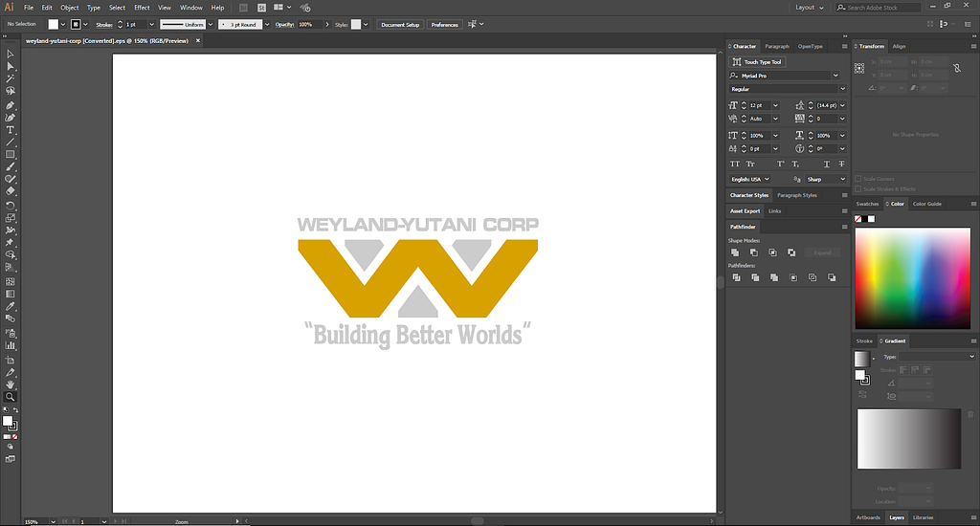Toggle Subscript text style
Image resolution: width=980 pixels, height=526 pixels.
click(795, 164)
